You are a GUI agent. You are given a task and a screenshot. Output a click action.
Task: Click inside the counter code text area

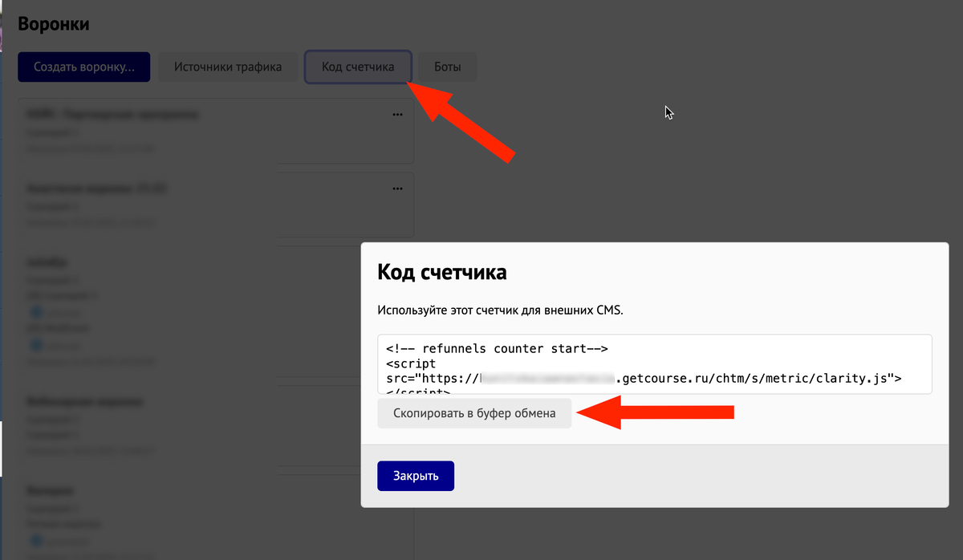[x=654, y=364]
